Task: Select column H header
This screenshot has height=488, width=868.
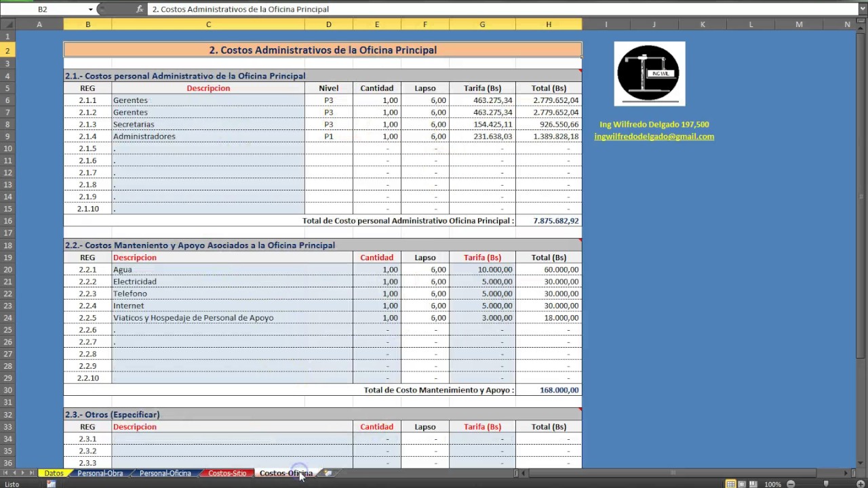Action: pos(549,24)
